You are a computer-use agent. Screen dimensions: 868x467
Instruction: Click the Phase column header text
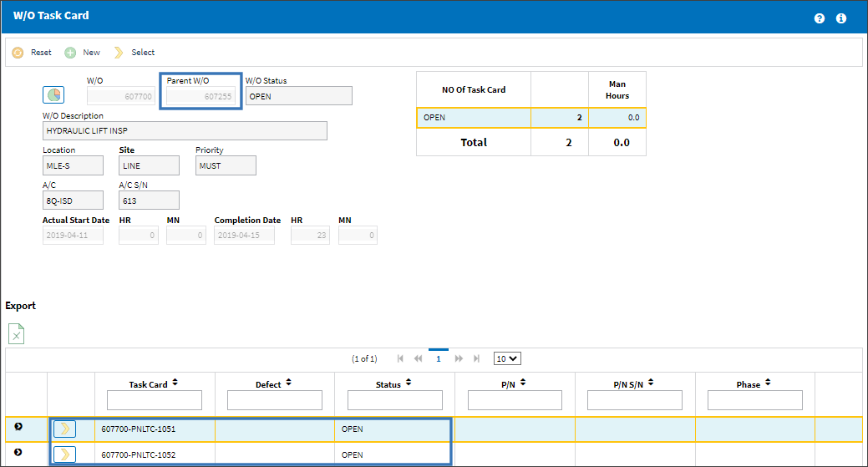[748, 384]
